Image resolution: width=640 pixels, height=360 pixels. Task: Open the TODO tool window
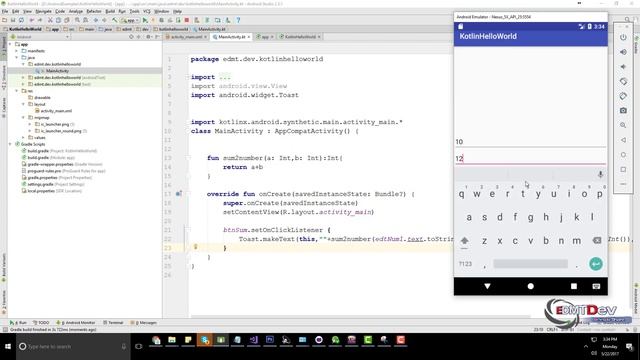41,322
